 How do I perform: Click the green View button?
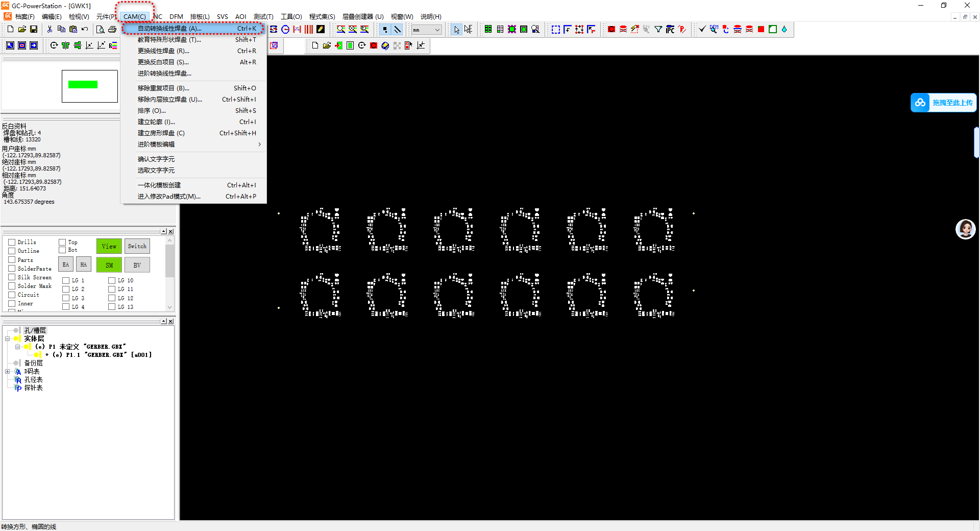(x=109, y=246)
